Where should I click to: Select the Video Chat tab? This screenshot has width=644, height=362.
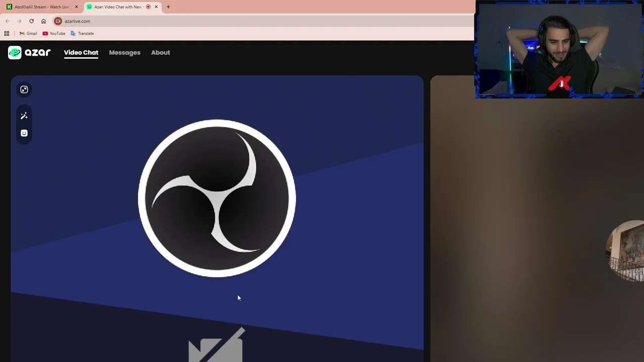click(x=81, y=52)
